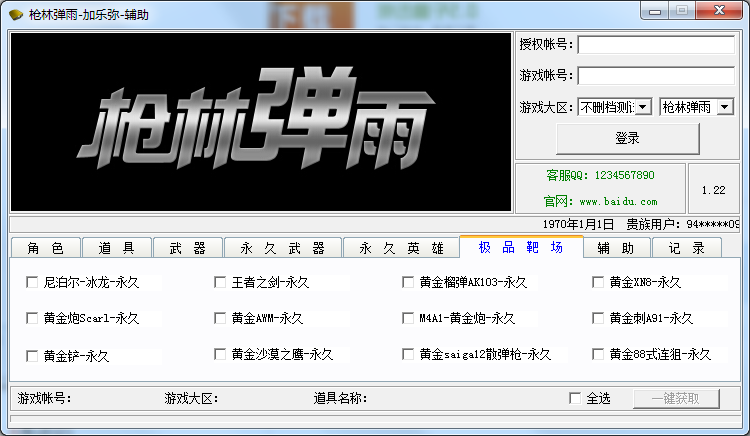Click the 枪林弹雨 logo banner
Image resolution: width=750 pixels, height=436 pixels.
click(x=261, y=121)
